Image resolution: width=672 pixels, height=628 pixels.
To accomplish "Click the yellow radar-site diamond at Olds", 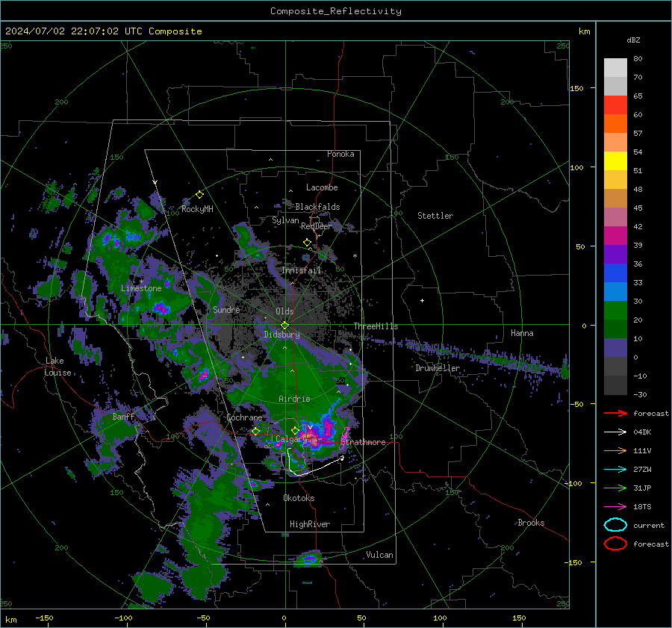I will (x=284, y=326).
